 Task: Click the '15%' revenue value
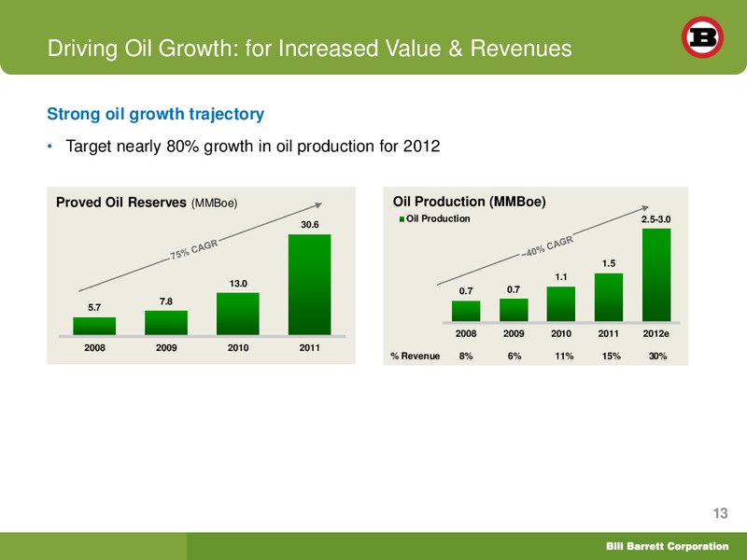pyautogui.click(x=612, y=357)
